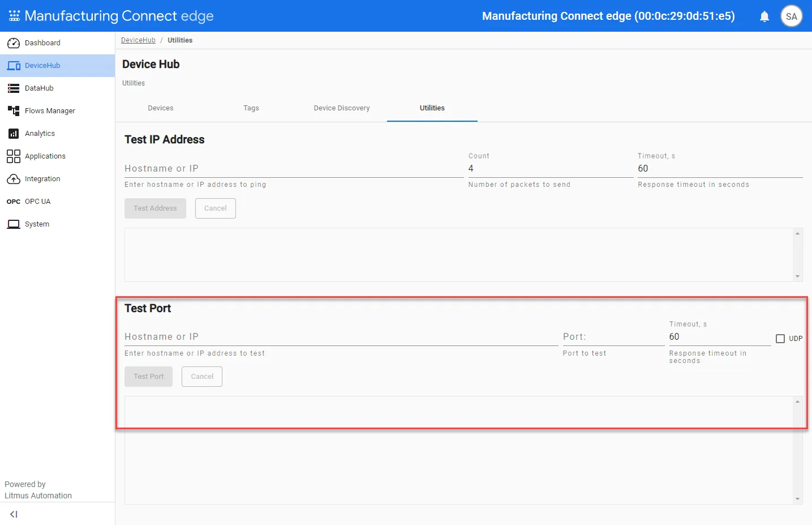Viewport: 812px width, 525px height.
Task: Focus Hostname or IP field for ping
Action: (294, 169)
